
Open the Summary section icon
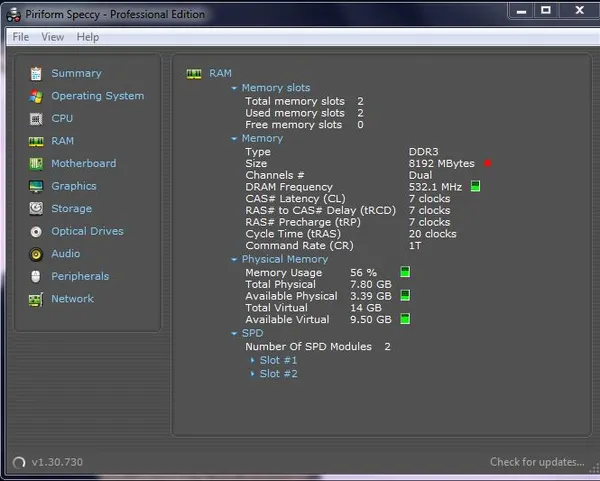(x=36, y=73)
